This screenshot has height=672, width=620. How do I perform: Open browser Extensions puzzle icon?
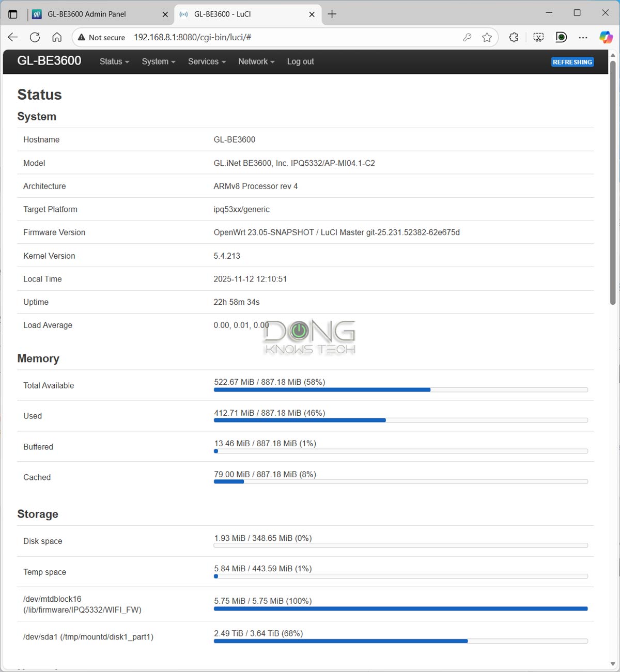tap(514, 37)
